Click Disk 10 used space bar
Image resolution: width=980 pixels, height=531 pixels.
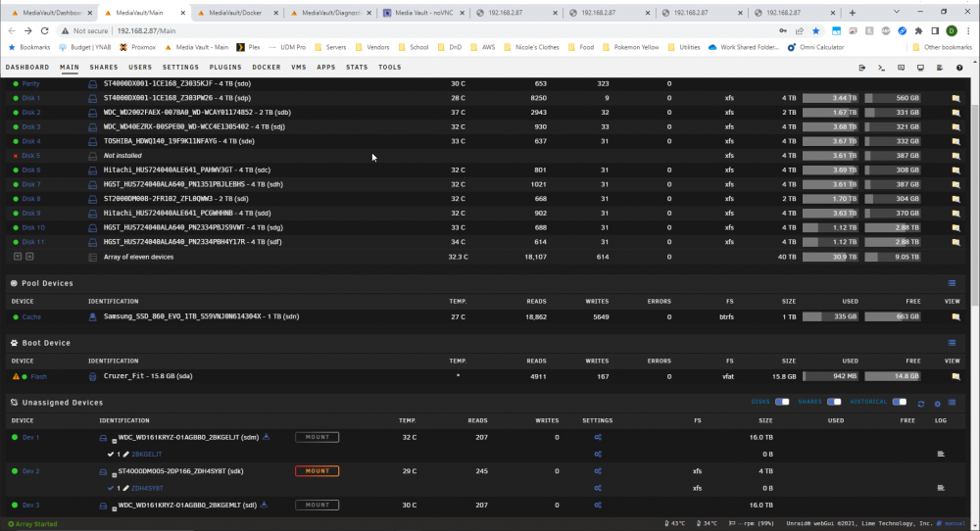click(x=830, y=227)
